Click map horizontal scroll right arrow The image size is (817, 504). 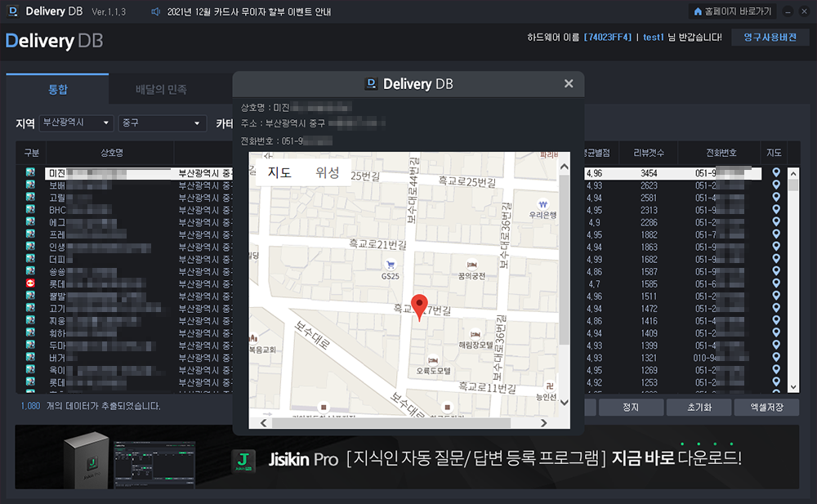(543, 422)
